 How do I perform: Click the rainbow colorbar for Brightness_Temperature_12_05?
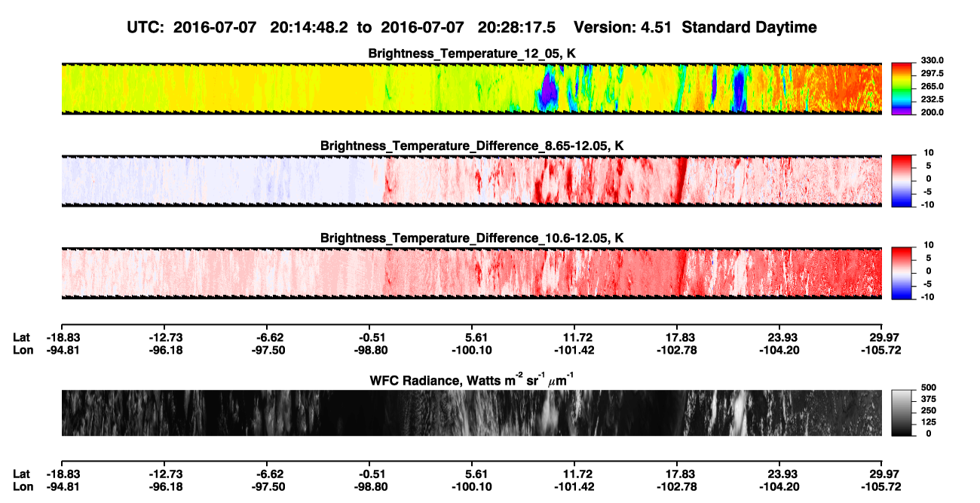click(x=902, y=88)
